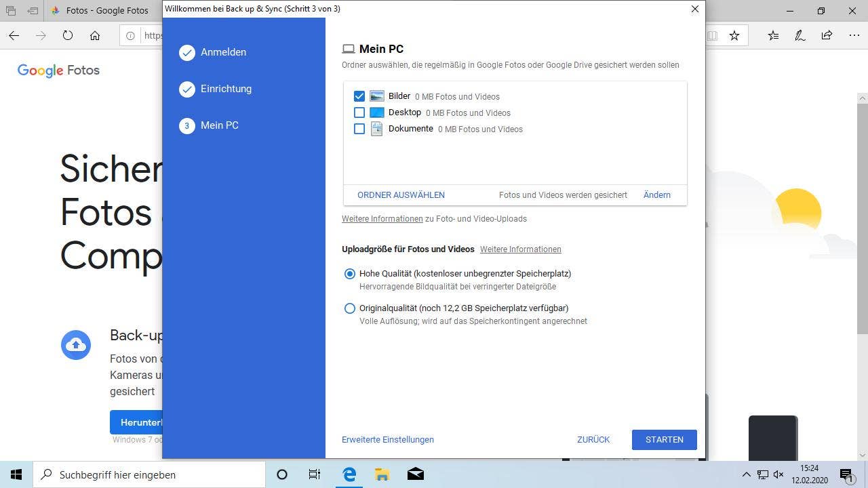
Task: Enable the Desktop folder checkbox
Action: click(359, 112)
